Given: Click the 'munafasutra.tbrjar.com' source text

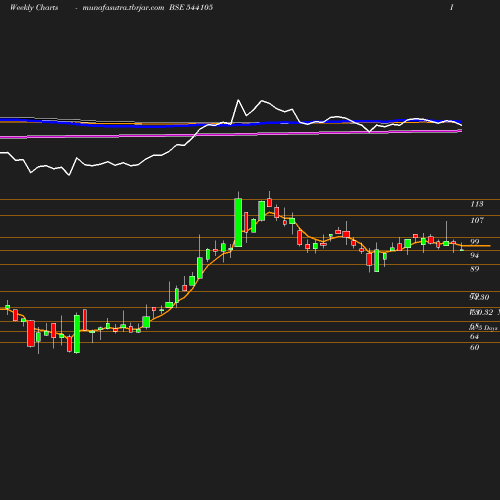Looking at the screenshot, I should [123, 8].
